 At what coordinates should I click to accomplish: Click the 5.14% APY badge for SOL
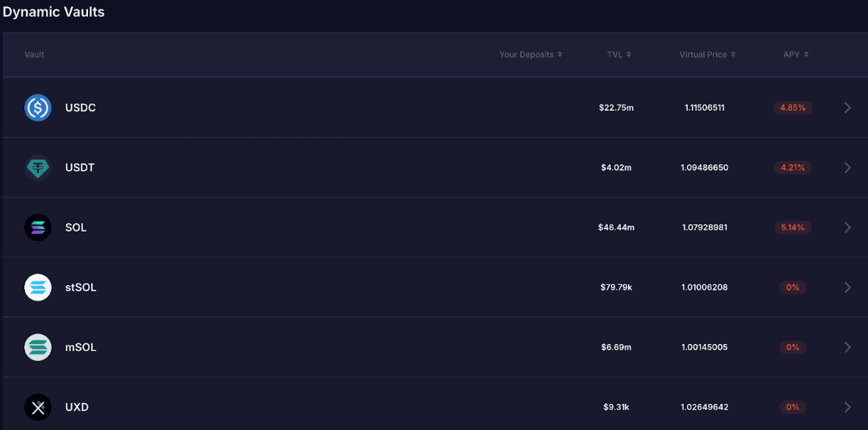793,227
